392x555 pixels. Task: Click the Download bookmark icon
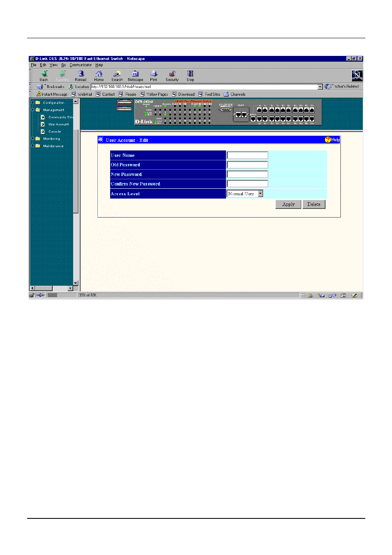[x=174, y=94]
